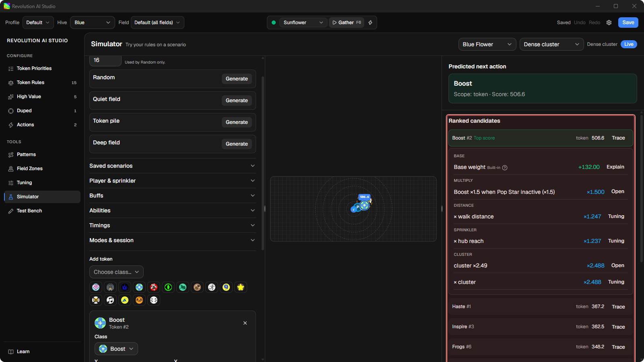The height and width of the screenshot is (362, 644).
Task: Add the music note token
Action: tap(110, 300)
